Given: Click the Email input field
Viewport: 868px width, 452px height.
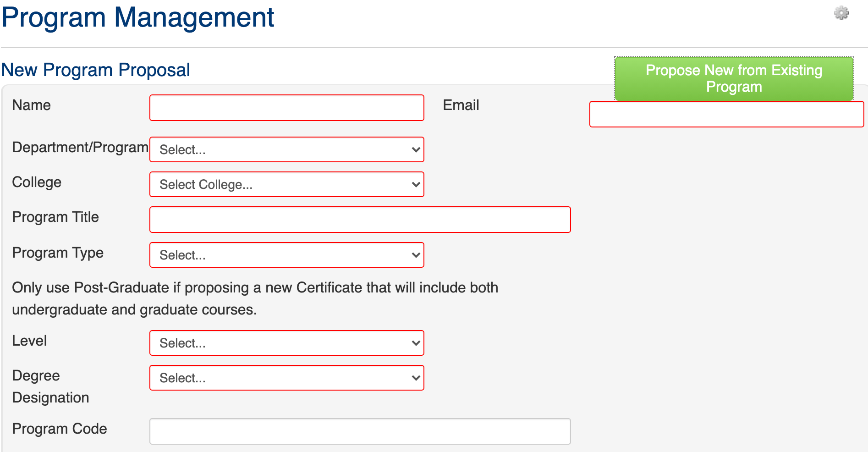Looking at the screenshot, I should [726, 114].
